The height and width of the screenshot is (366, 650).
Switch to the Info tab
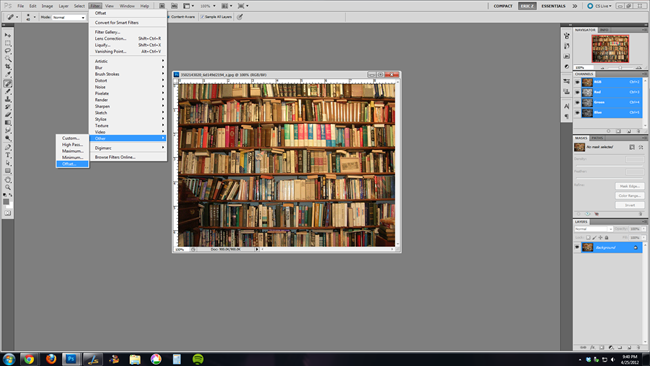coord(604,30)
